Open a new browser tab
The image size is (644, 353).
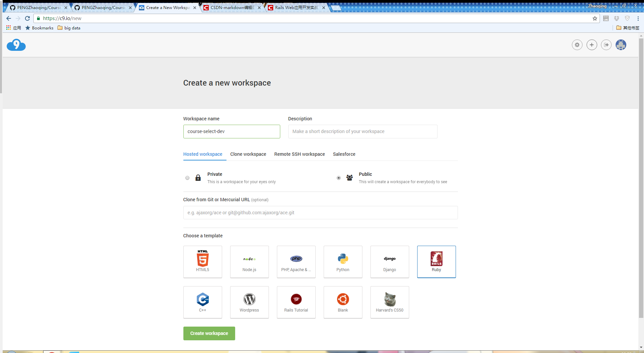tap(336, 8)
